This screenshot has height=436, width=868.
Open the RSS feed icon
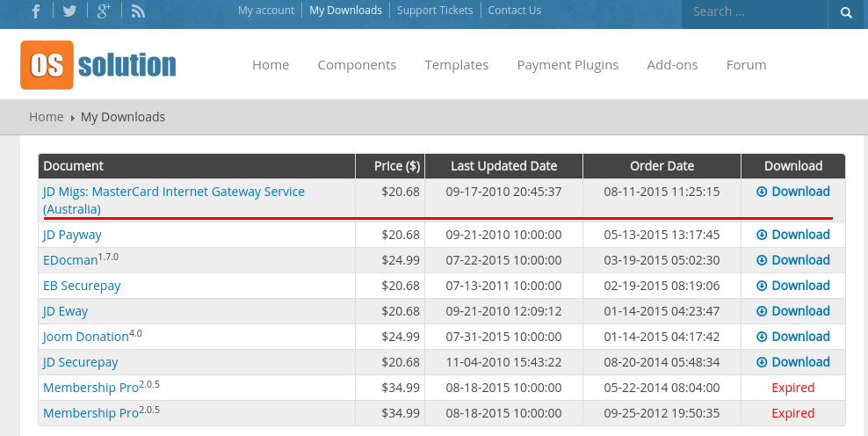tap(139, 11)
